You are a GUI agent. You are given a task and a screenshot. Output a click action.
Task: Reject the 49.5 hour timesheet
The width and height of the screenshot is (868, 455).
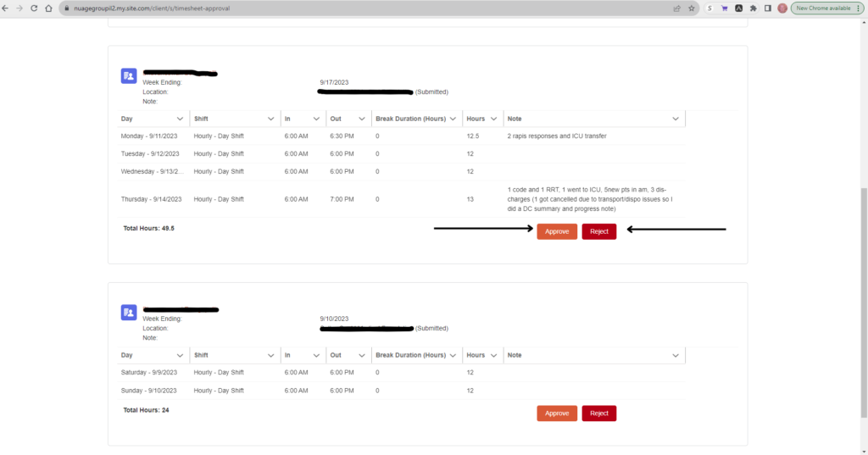598,231
